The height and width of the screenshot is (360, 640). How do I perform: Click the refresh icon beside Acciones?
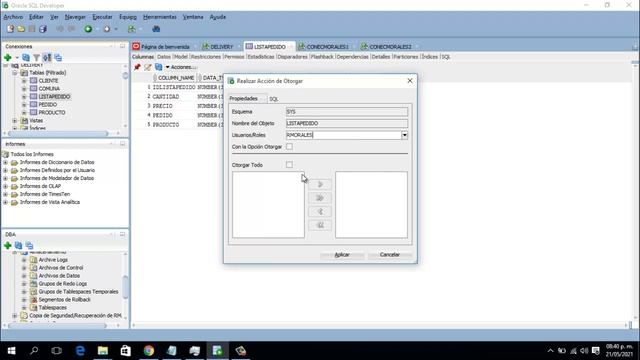(x=158, y=67)
